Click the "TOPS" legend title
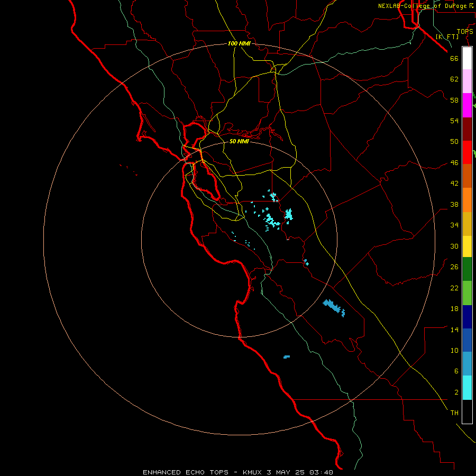 point(465,32)
